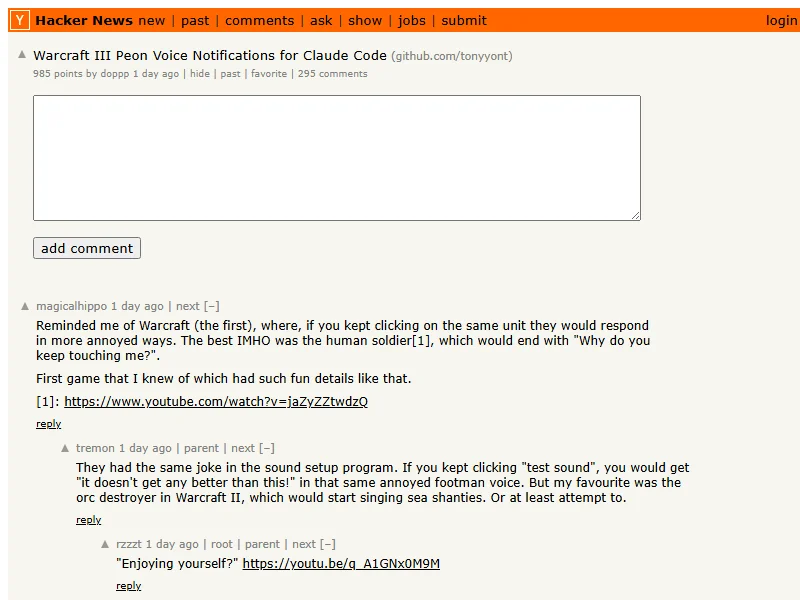Go to the 'ask' section

point(321,20)
